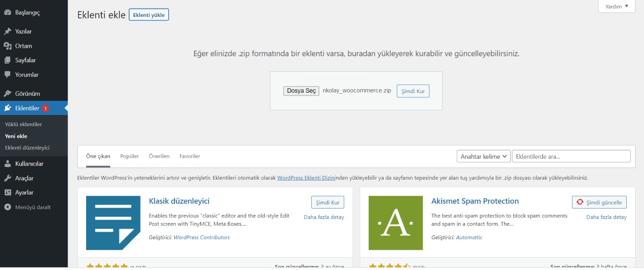Viewport: 644px width, 270px height.
Task: Switch to the Popüler tab
Action: click(x=130, y=156)
